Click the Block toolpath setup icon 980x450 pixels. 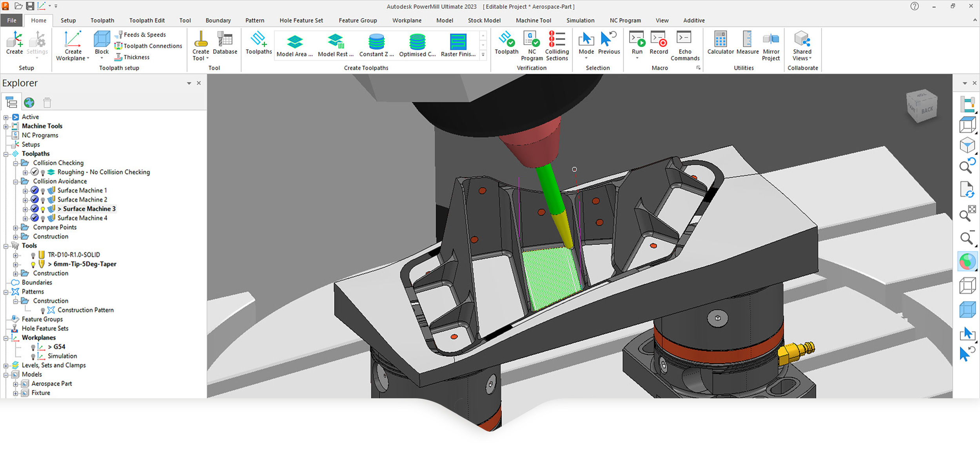coord(102,43)
